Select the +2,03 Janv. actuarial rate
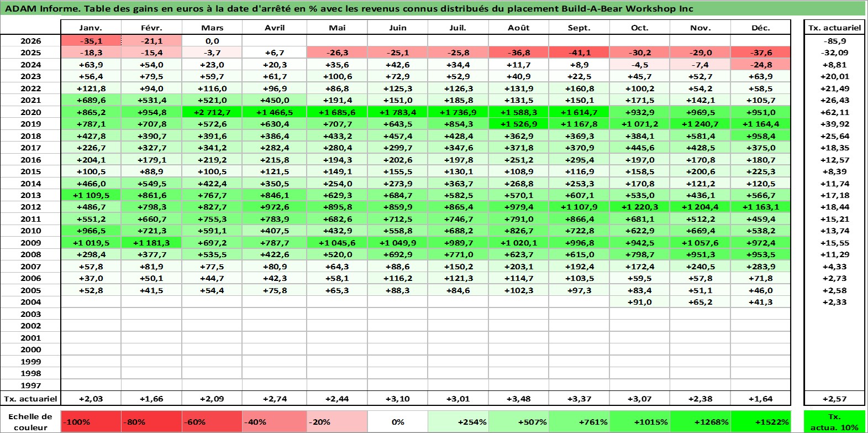 91,399
